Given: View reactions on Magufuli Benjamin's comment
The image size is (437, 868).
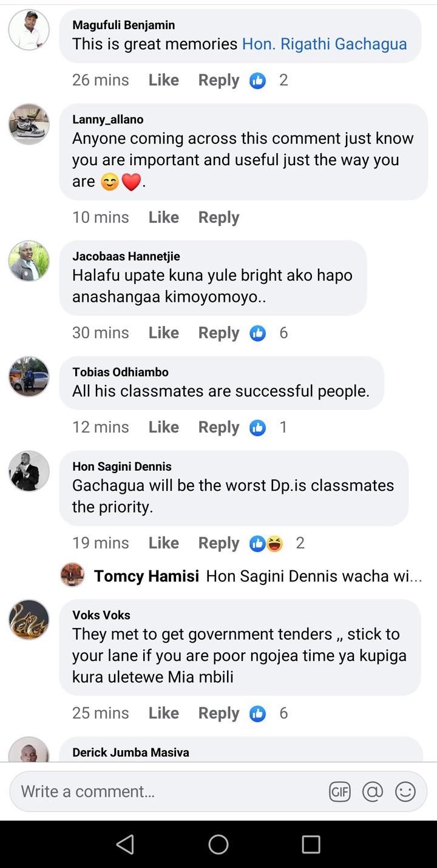Looking at the screenshot, I should click(269, 80).
